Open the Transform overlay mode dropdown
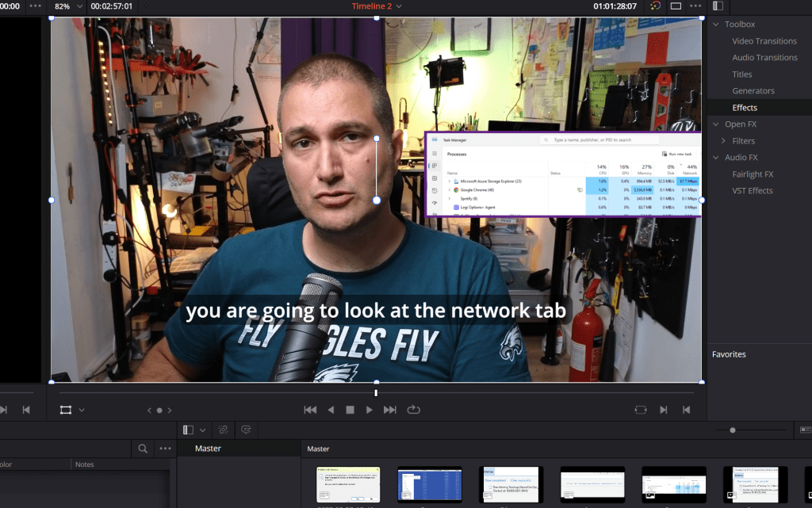Image resolution: width=812 pixels, height=508 pixels. click(x=82, y=411)
